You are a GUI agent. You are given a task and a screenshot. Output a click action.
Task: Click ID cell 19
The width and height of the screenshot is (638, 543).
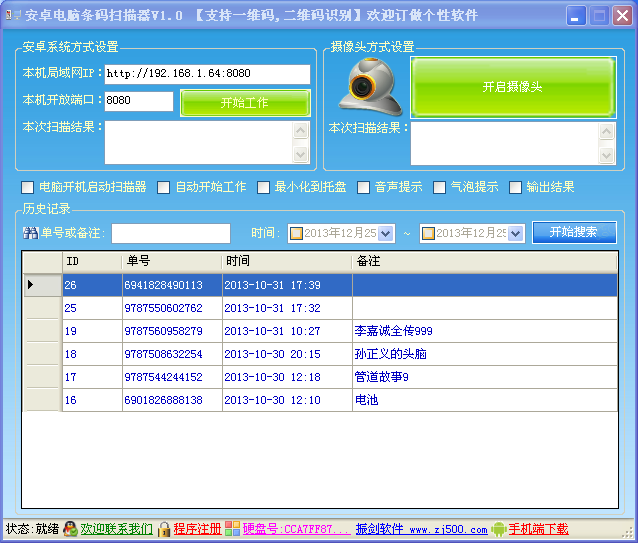click(92, 331)
